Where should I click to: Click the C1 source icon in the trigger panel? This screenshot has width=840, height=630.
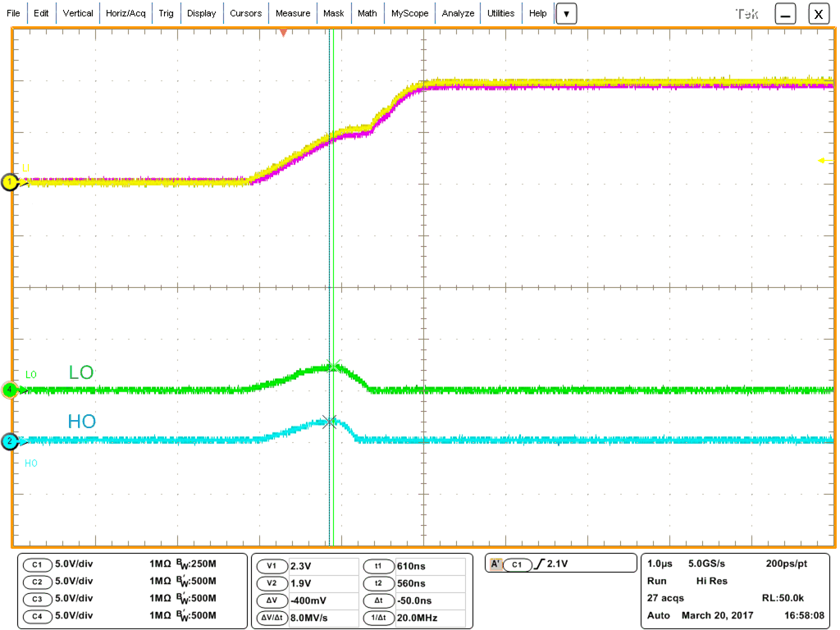pyautogui.click(x=517, y=564)
